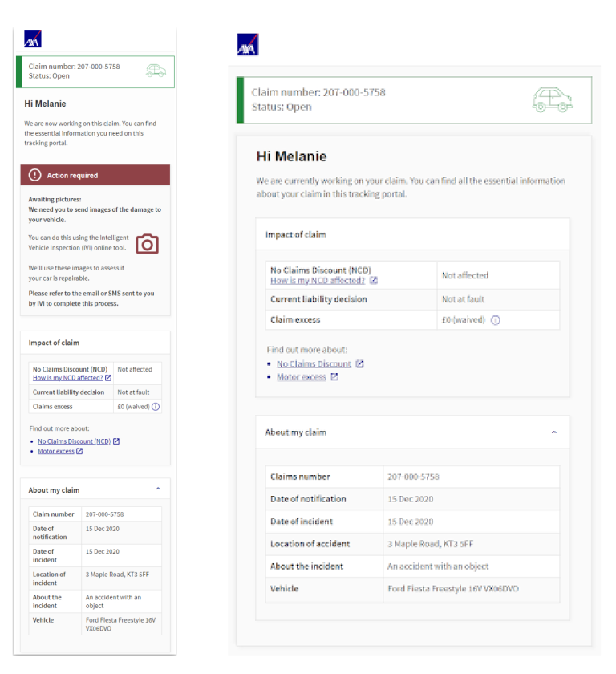Image resolution: width=616 pixels, height=674 pixels.
Task: Open the desktop 'No Claims Discount' bullet link
Action: (314, 363)
